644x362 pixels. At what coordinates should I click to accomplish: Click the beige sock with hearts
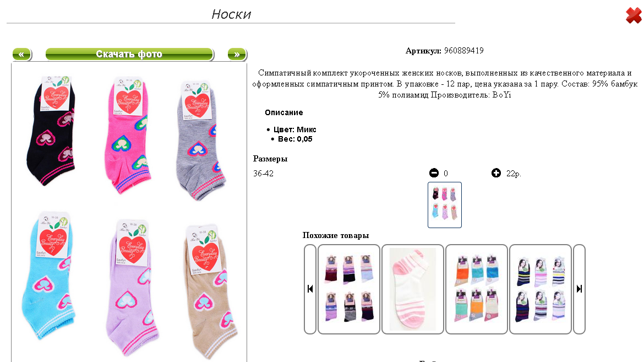click(210, 292)
